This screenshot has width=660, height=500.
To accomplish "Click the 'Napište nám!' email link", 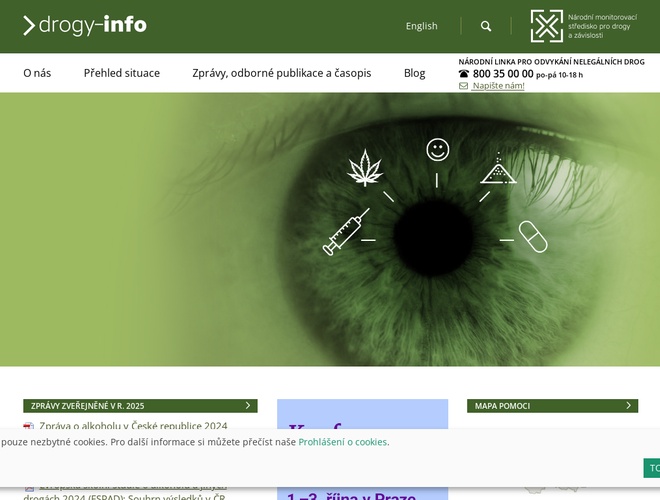I will coord(498,86).
